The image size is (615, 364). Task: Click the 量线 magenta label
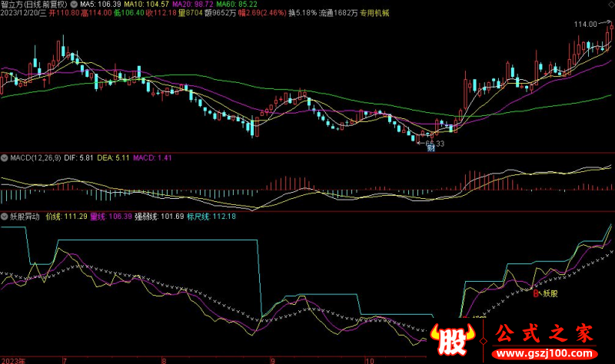click(106, 217)
